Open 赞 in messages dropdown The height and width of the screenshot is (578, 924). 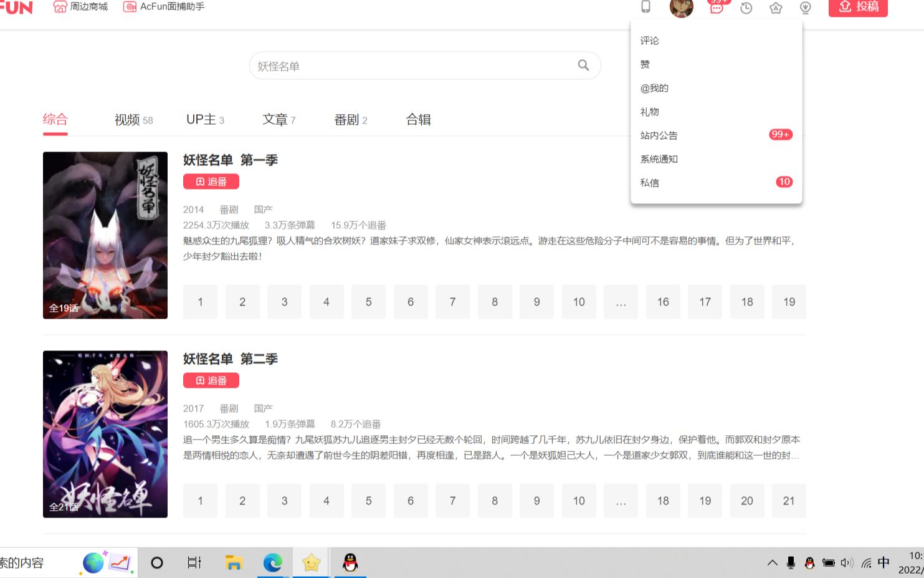(x=716, y=64)
